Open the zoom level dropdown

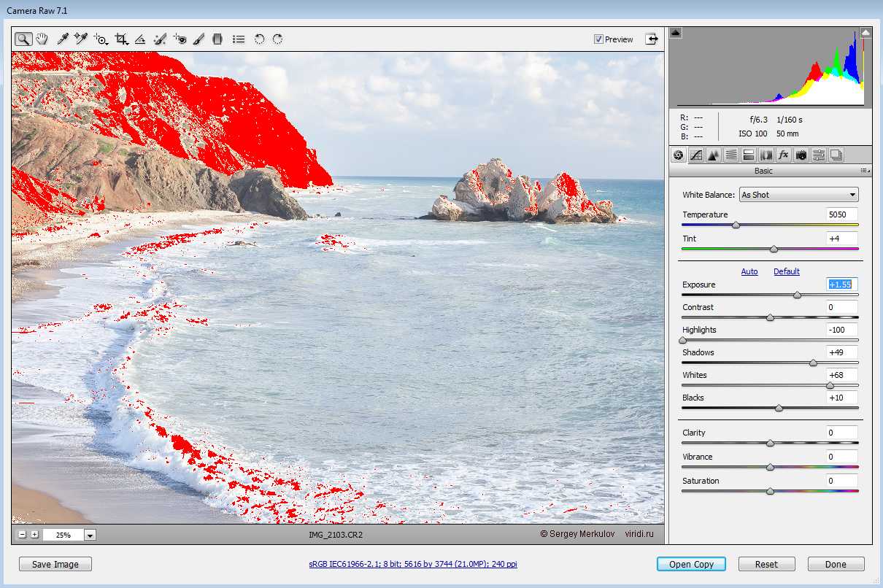90,535
